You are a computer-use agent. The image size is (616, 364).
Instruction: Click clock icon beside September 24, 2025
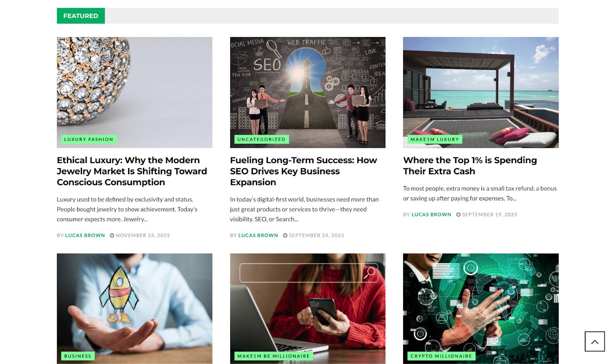coord(285,235)
